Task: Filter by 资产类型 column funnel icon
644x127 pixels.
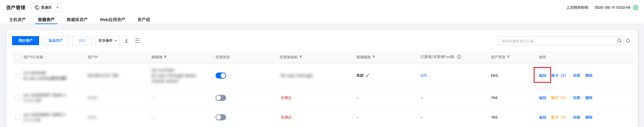Action: (x=508, y=57)
